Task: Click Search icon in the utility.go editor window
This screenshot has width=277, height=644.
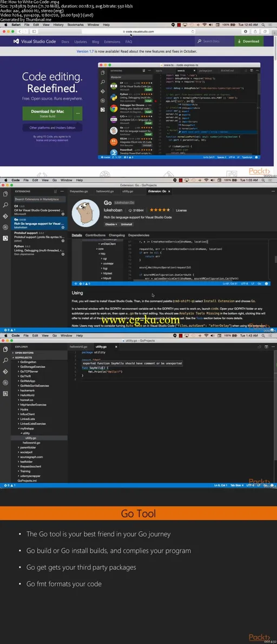Action: (5, 360)
